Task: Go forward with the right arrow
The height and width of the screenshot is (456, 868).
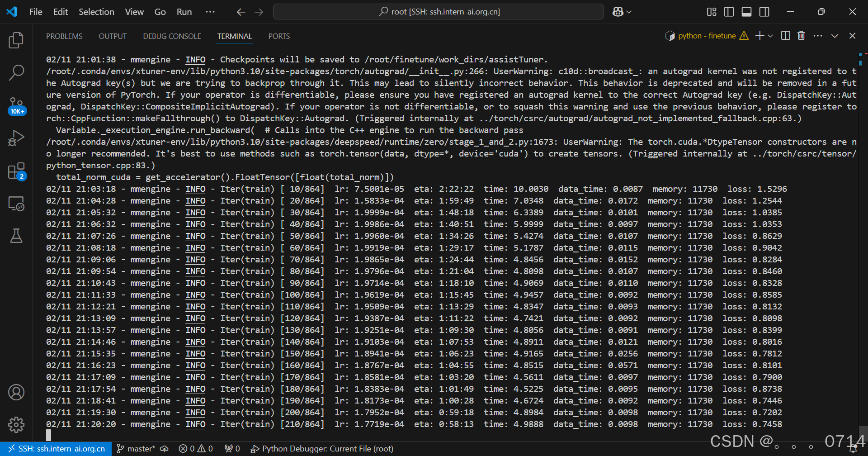Action: click(x=259, y=12)
